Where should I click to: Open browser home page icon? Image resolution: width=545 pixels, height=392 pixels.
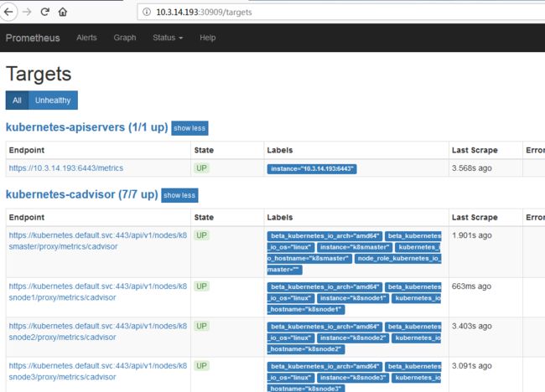click(63, 13)
